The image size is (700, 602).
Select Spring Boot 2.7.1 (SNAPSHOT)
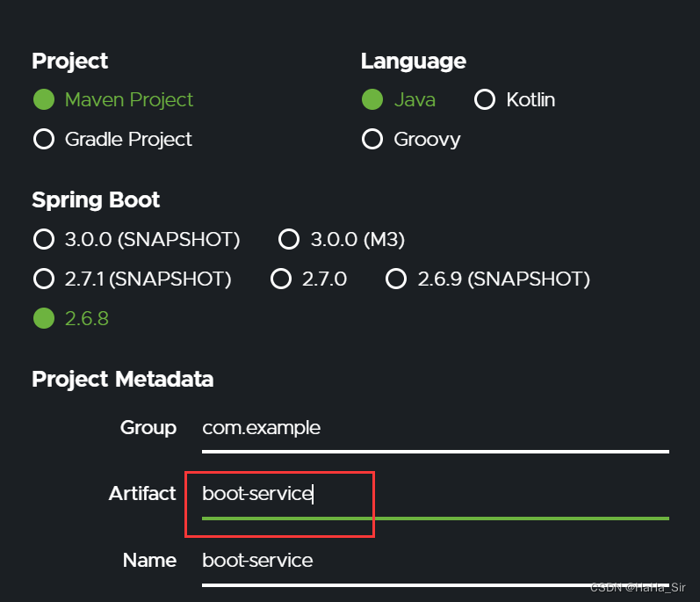tap(44, 279)
